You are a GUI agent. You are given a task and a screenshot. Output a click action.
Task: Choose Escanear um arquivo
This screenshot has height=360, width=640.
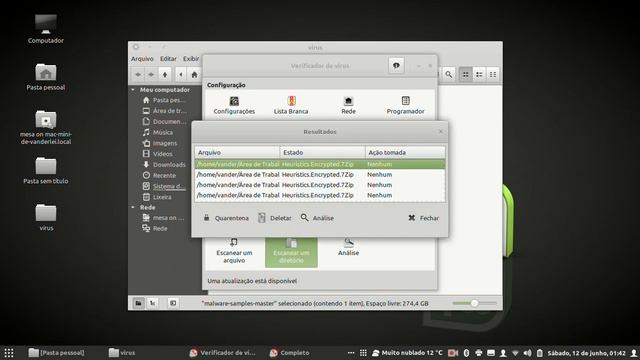234,251
